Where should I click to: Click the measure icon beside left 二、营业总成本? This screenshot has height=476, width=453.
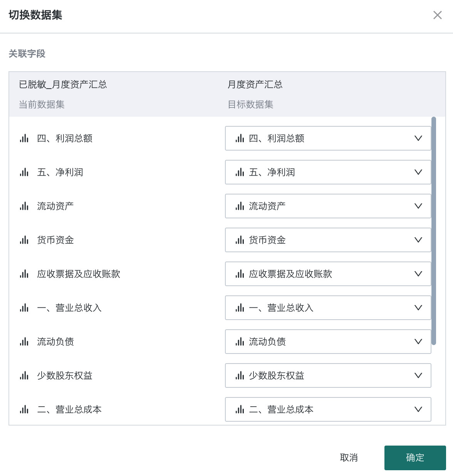[x=24, y=409]
